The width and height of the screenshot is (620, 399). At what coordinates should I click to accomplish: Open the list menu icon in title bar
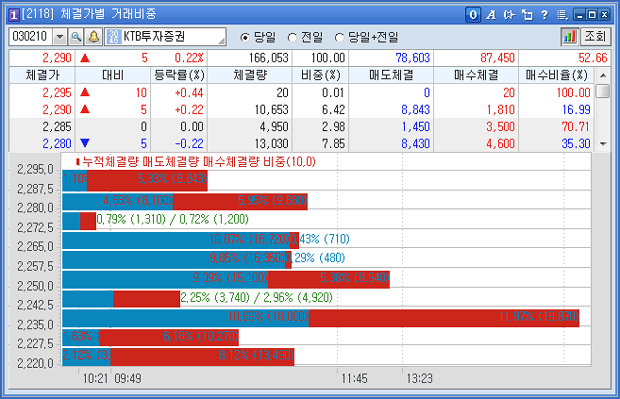pos(562,15)
